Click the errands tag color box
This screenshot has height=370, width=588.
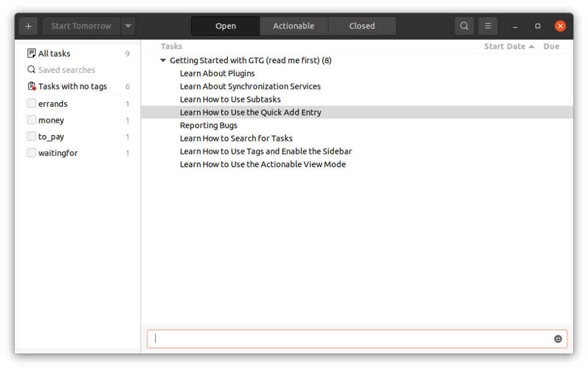[x=32, y=104]
